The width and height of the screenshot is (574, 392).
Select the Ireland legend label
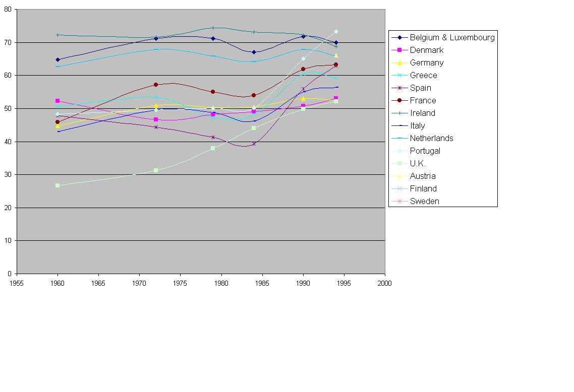[x=423, y=113]
